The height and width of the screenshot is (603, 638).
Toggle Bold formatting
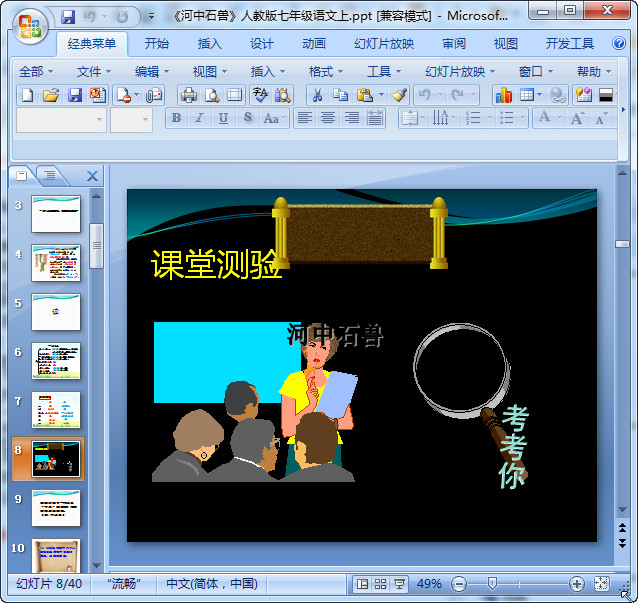(176, 118)
